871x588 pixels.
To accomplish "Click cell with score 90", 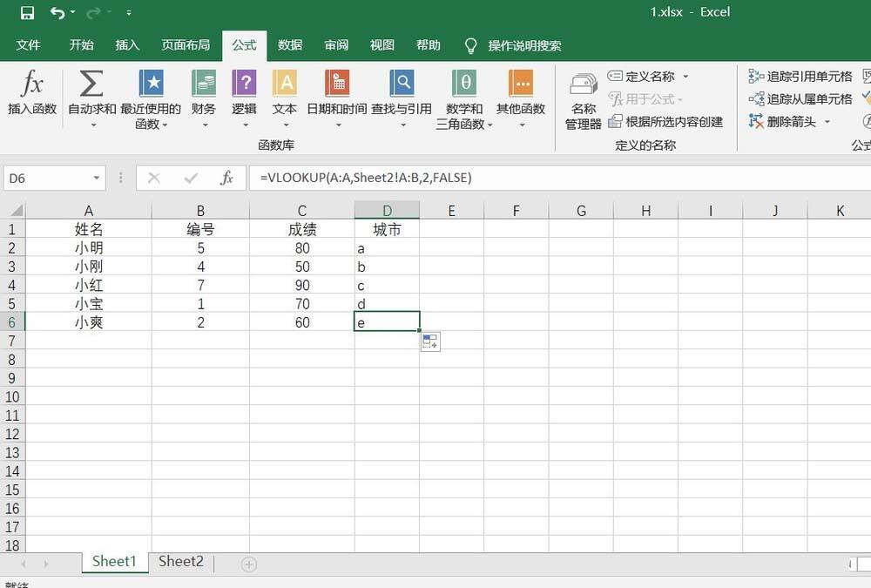I will 302,285.
